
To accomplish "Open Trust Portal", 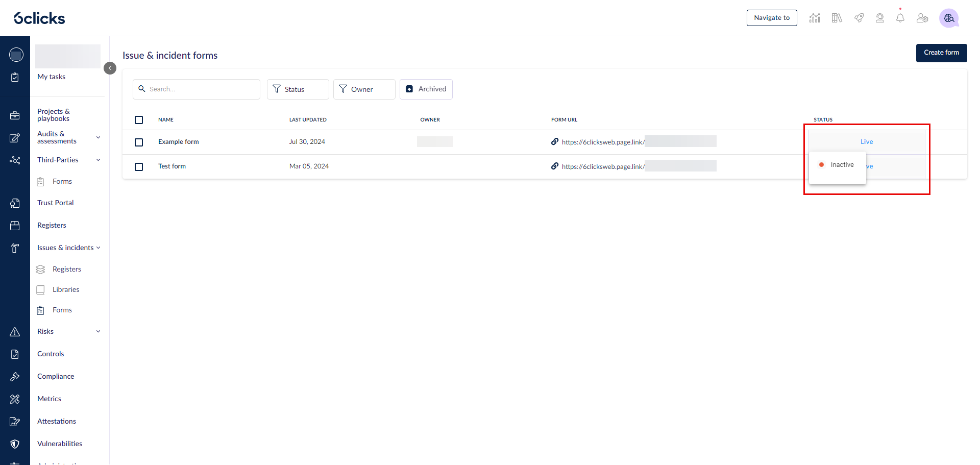I will pos(55,203).
